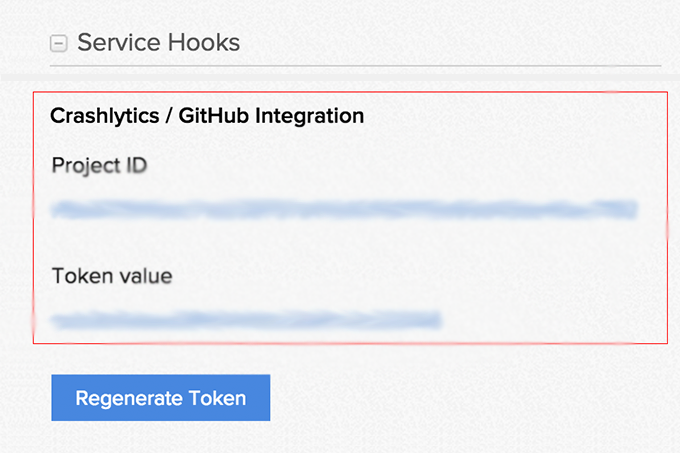680x453 pixels.
Task: Click the "ID" word in Project ID
Action: click(134, 164)
